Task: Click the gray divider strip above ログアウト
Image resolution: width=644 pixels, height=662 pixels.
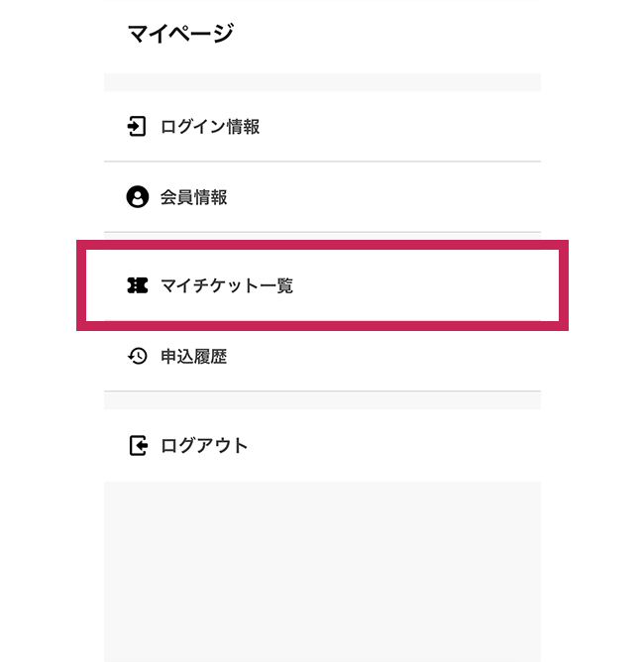Action: click(x=322, y=400)
